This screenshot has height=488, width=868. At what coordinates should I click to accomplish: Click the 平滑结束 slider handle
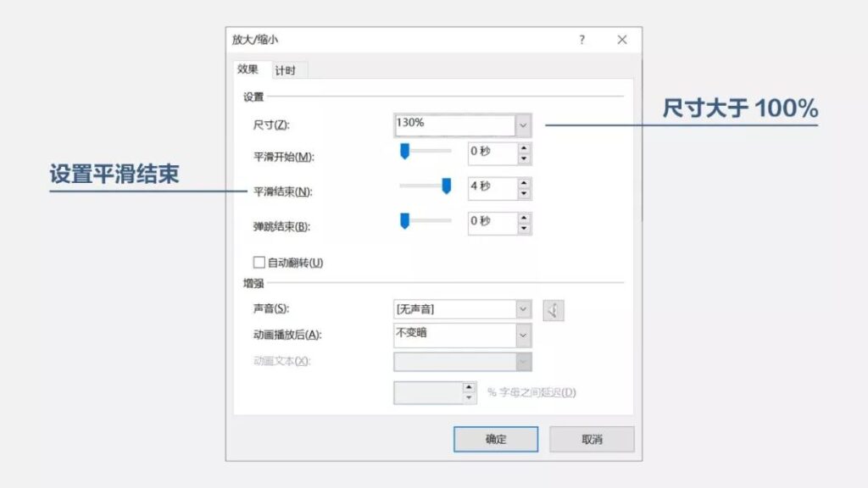point(446,186)
